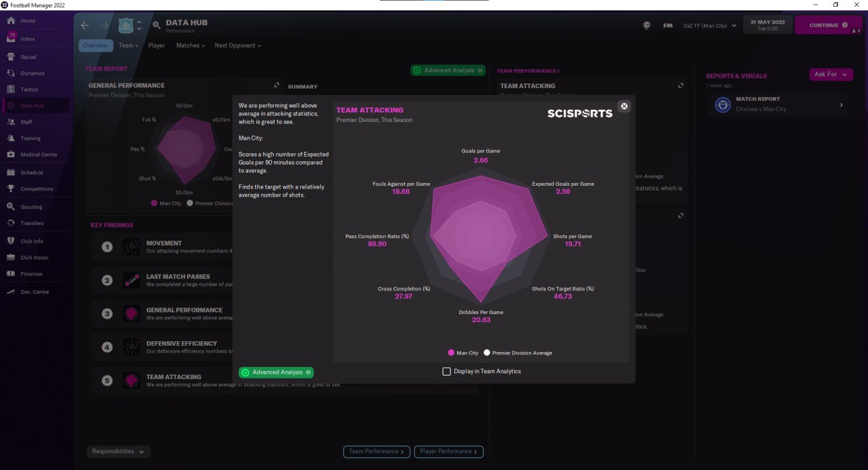Click the Shots On Target Ratio value 46.73
Viewport: 868px width, 470px height.
tap(562, 296)
